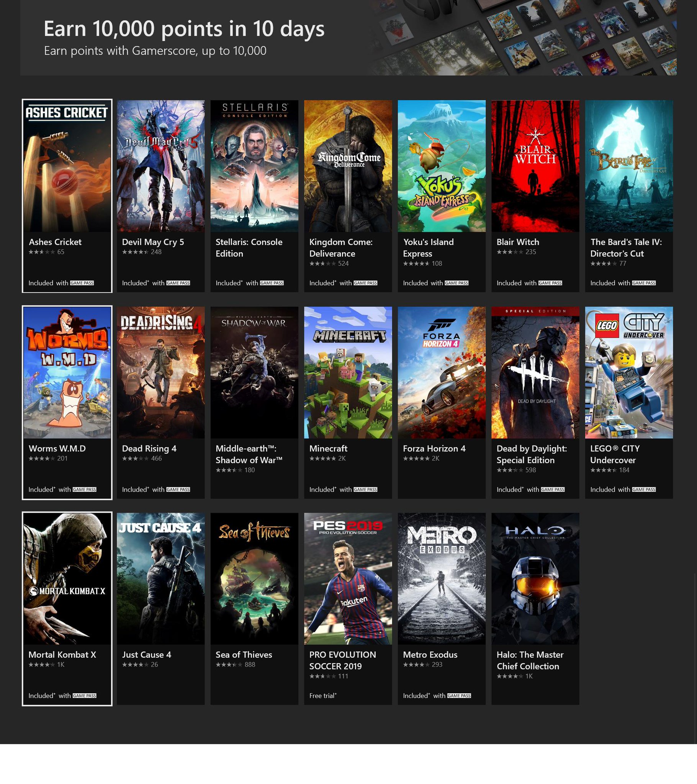
Task: Open the Devil May Cry 5 cover
Action: point(161,166)
